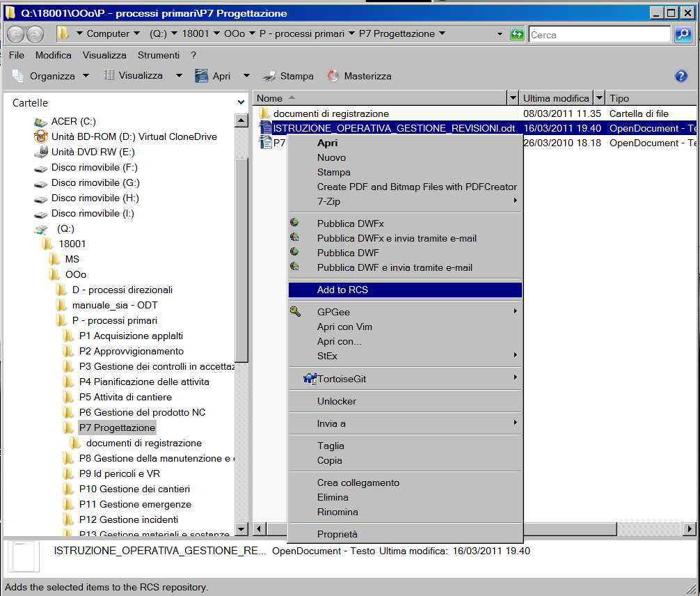
Task: Click the documenti di registrazione folder icon in file list
Action: [x=264, y=113]
